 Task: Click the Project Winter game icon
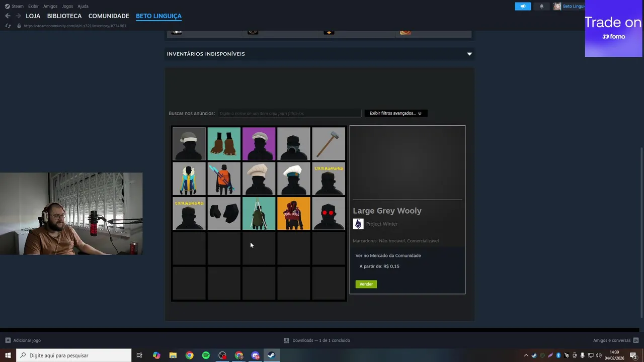pos(358,224)
